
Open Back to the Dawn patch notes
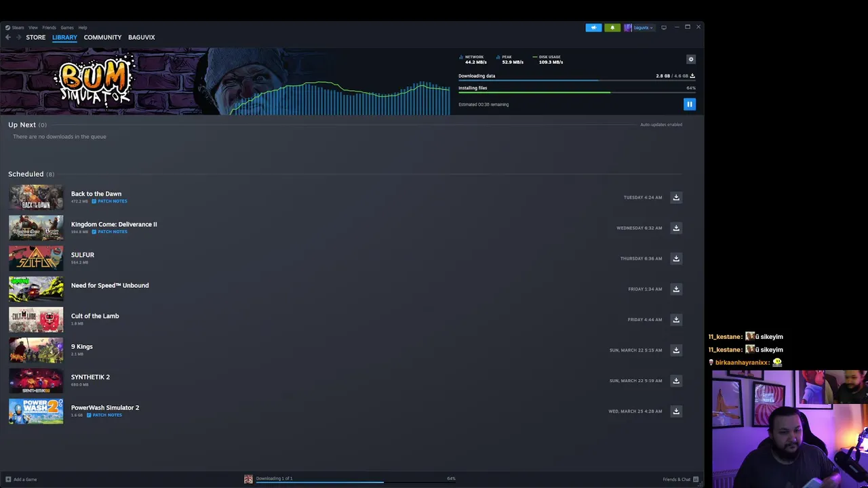click(x=110, y=201)
